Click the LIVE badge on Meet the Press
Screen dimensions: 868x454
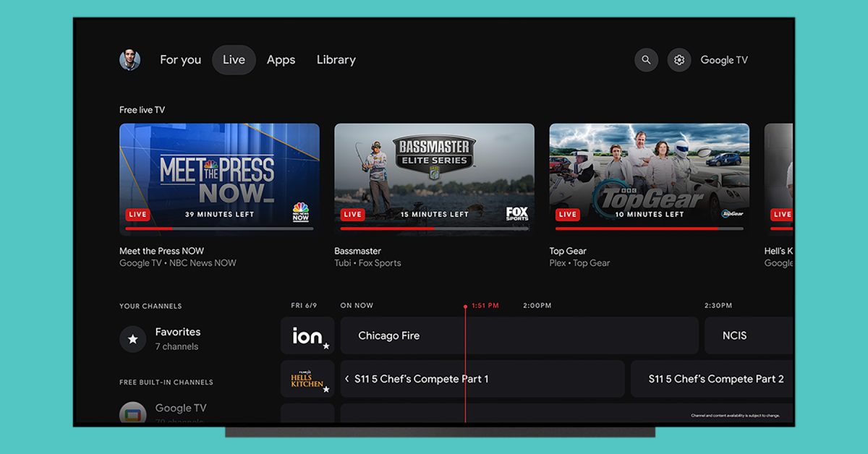click(x=137, y=215)
